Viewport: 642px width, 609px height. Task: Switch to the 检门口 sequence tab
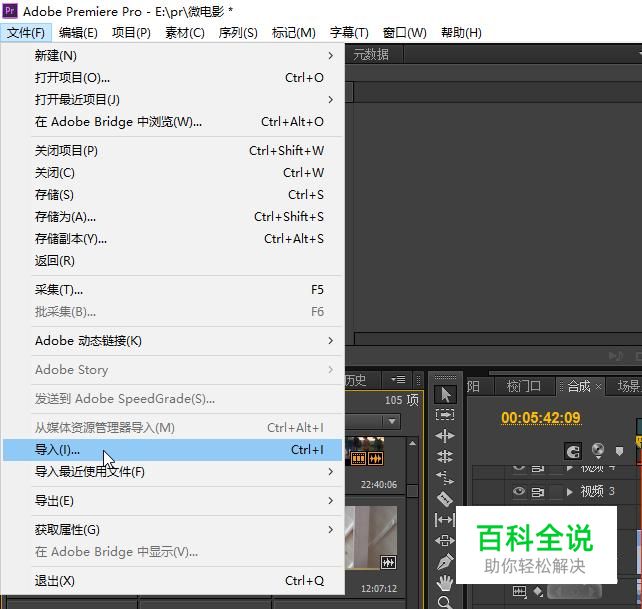(x=524, y=386)
